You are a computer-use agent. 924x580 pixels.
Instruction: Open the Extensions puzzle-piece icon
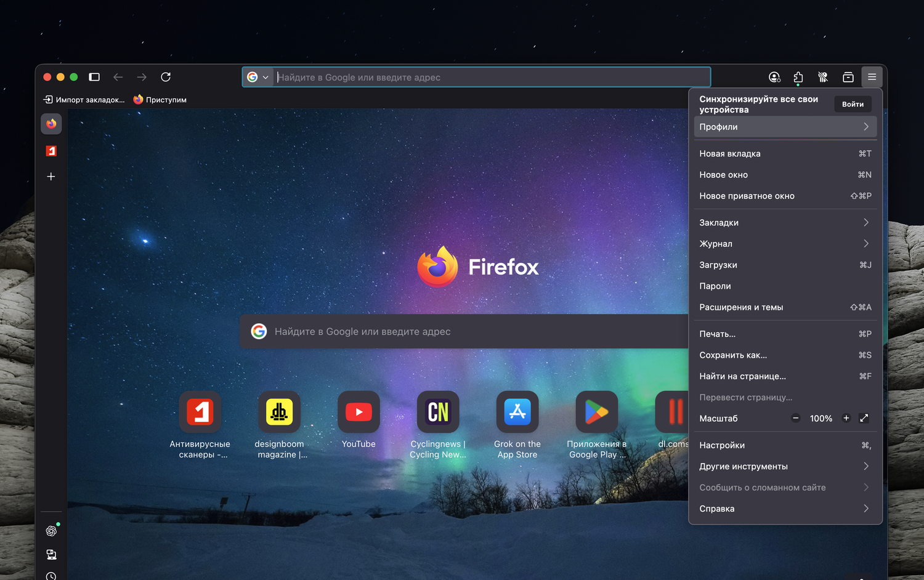(798, 77)
